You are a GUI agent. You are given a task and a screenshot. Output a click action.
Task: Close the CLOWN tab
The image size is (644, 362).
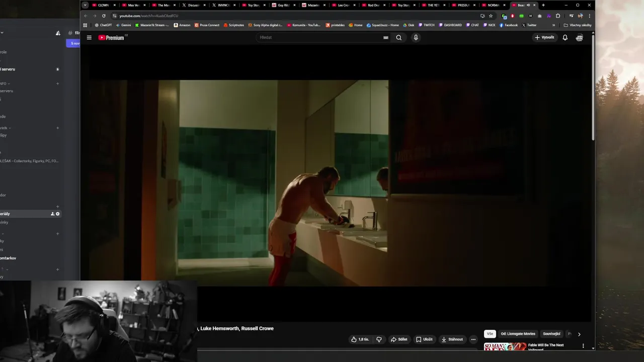point(114,5)
